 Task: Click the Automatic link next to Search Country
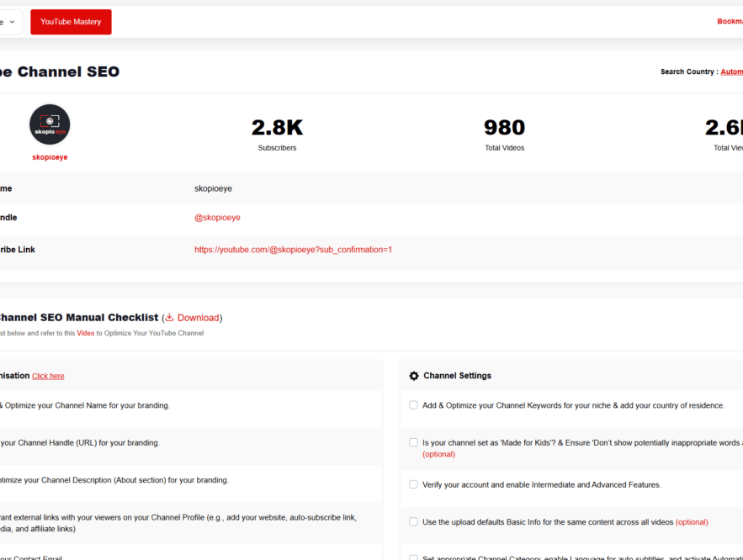pyautogui.click(x=730, y=71)
